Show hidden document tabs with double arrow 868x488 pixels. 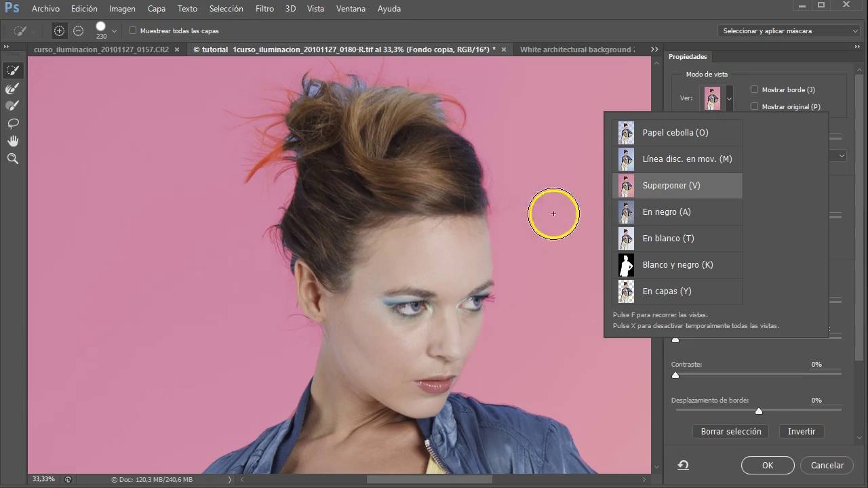click(x=654, y=49)
